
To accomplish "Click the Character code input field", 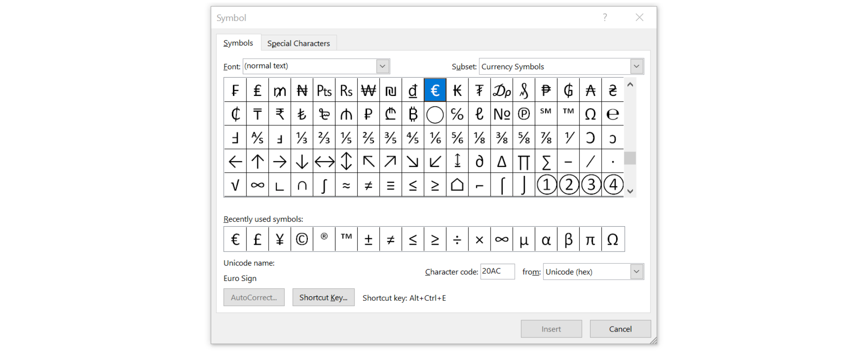I will coord(497,271).
